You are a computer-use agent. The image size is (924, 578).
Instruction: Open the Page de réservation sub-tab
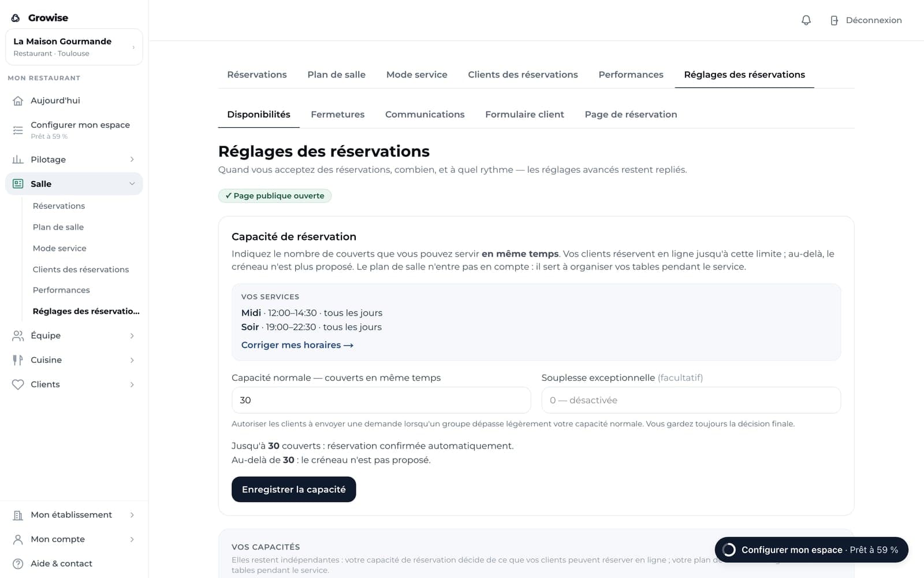pos(631,114)
